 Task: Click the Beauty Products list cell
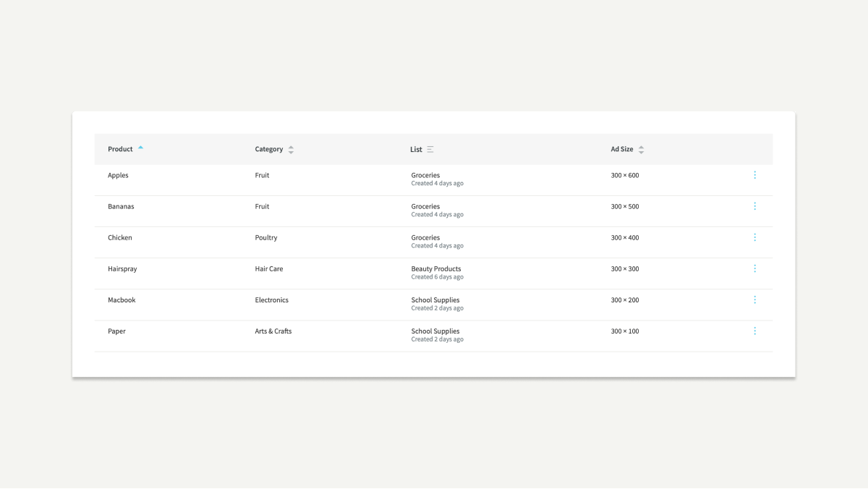(x=436, y=268)
